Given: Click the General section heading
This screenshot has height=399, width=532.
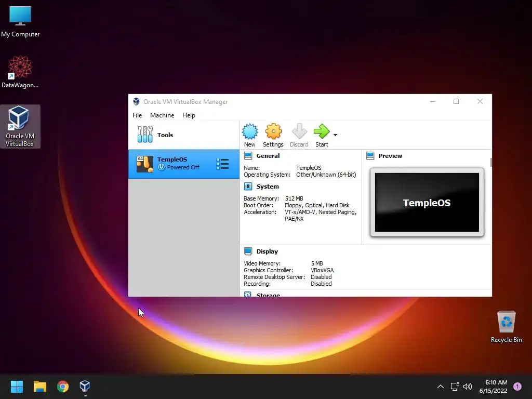Looking at the screenshot, I should pos(268,156).
